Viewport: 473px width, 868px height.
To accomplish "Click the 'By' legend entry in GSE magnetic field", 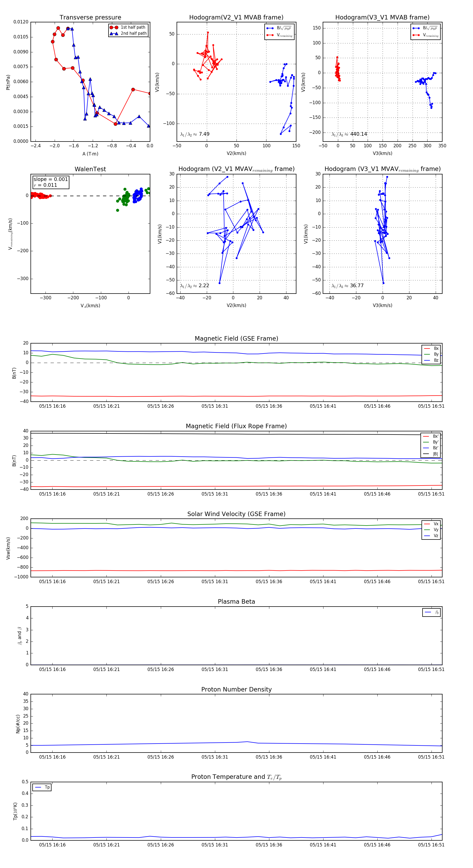I will tap(431, 354).
